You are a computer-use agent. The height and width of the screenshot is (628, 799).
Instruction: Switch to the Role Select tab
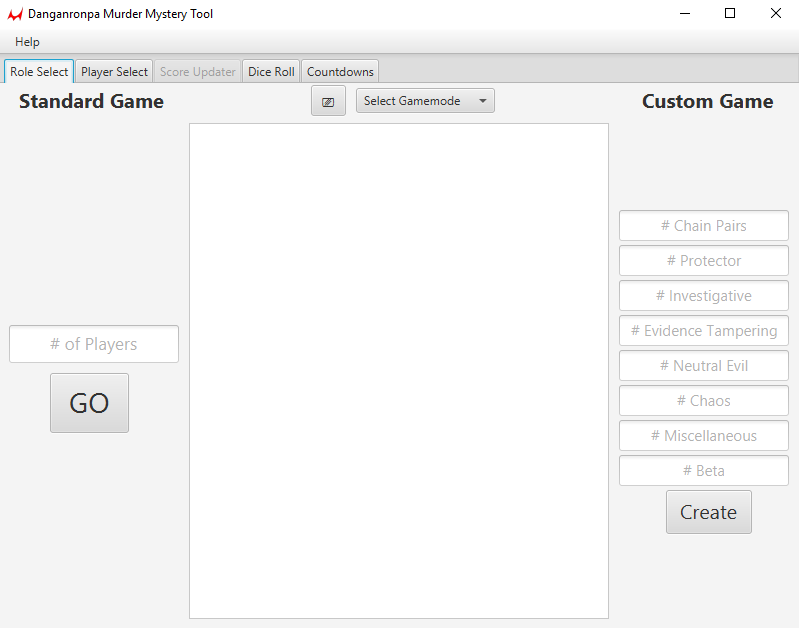pos(39,71)
